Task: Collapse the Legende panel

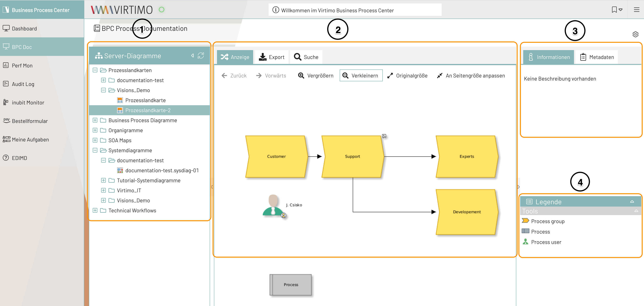Action: 632,202
